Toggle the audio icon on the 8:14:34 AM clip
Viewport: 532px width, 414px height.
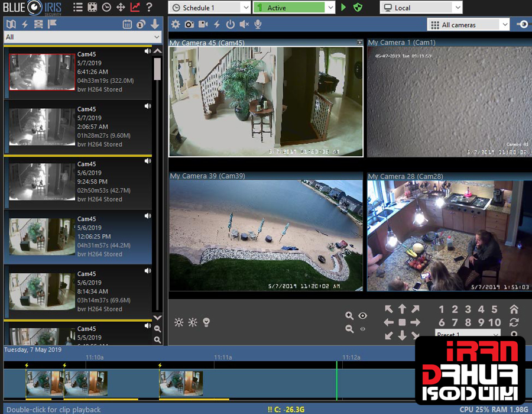coord(148,271)
